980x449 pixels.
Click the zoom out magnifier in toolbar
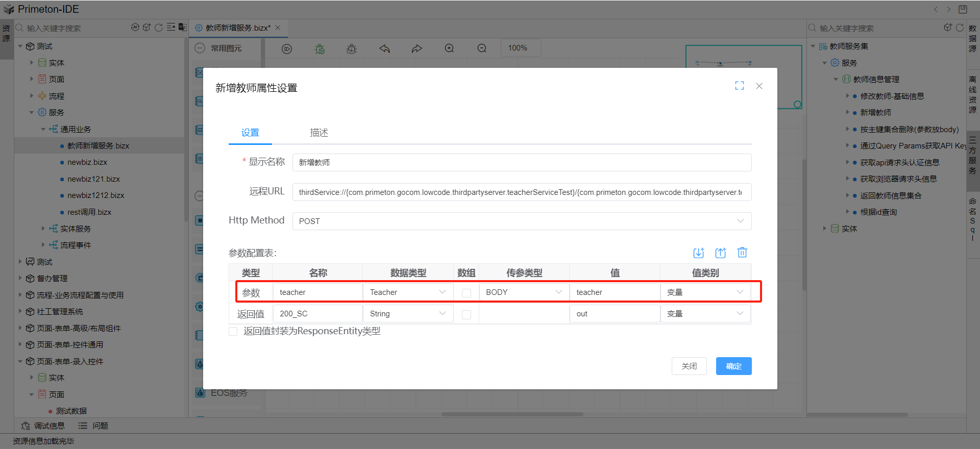481,48
